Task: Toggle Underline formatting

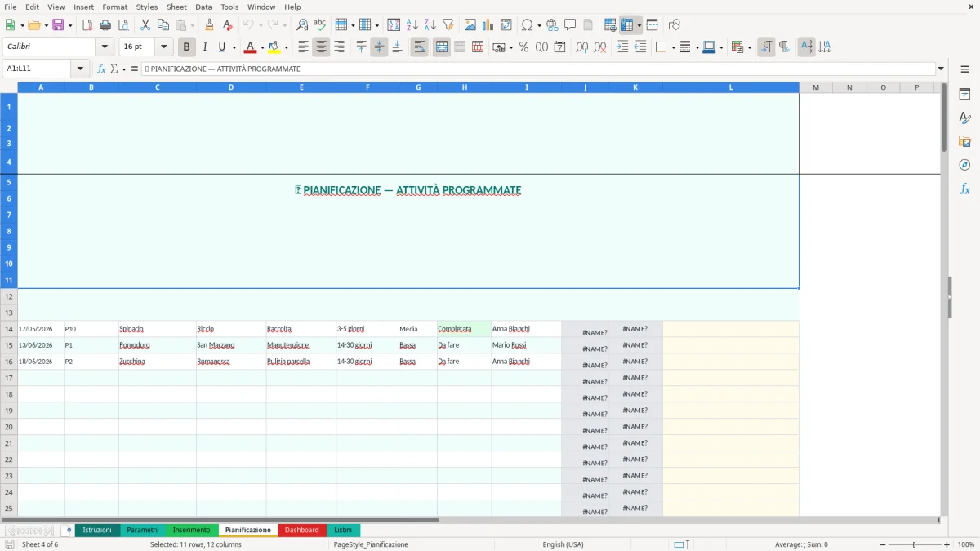Action: [221, 47]
